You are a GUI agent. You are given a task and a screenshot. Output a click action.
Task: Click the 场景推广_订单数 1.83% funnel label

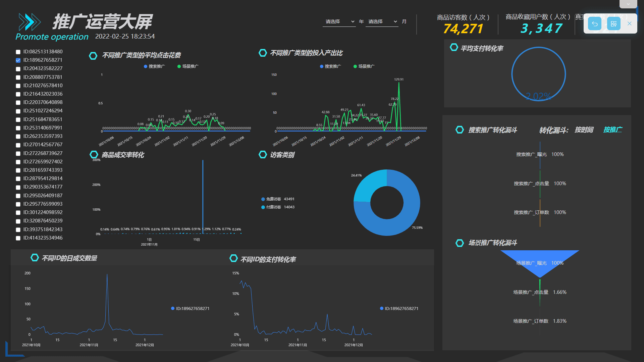pos(540,321)
